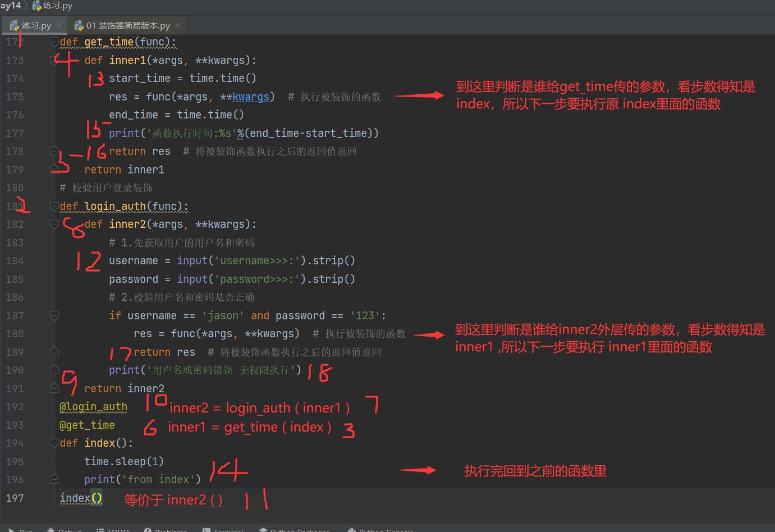Place cursor on login_auth function name definition
Screen dimensions: 775x532
[115, 206]
